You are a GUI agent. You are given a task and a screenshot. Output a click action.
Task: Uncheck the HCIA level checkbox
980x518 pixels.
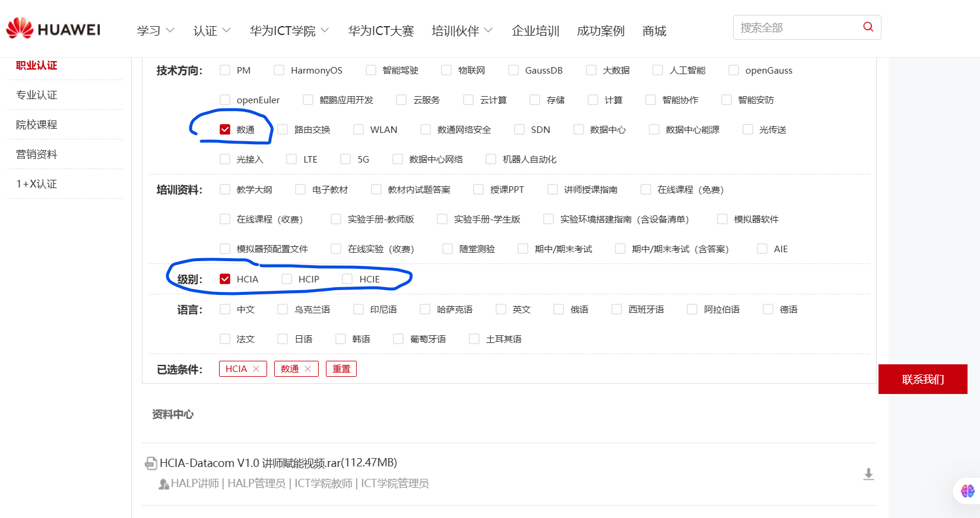pos(225,279)
